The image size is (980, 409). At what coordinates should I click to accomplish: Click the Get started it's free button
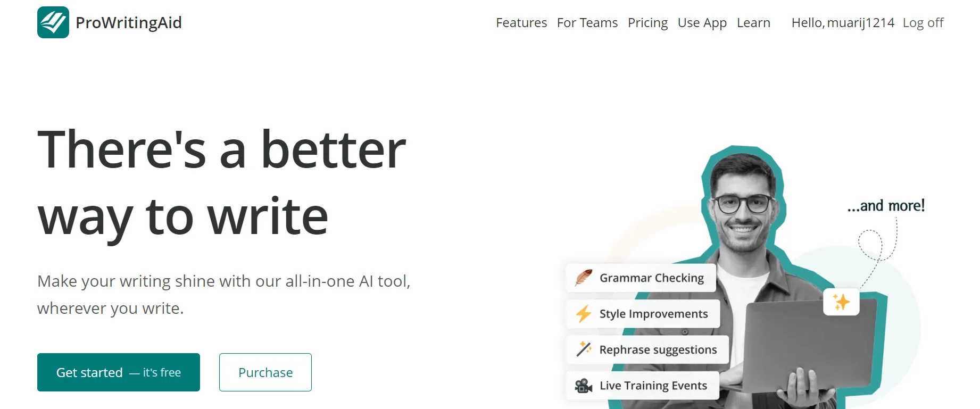[x=119, y=372]
